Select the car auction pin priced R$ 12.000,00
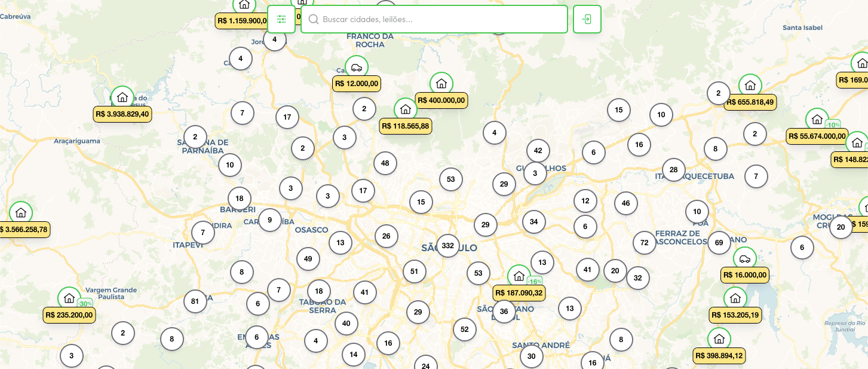This screenshot has width=868, height=369. [x=357, y=67]
